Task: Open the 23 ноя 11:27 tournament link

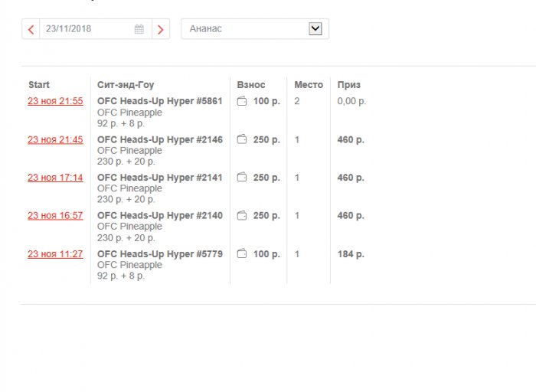Action: [x=55, y=254]
